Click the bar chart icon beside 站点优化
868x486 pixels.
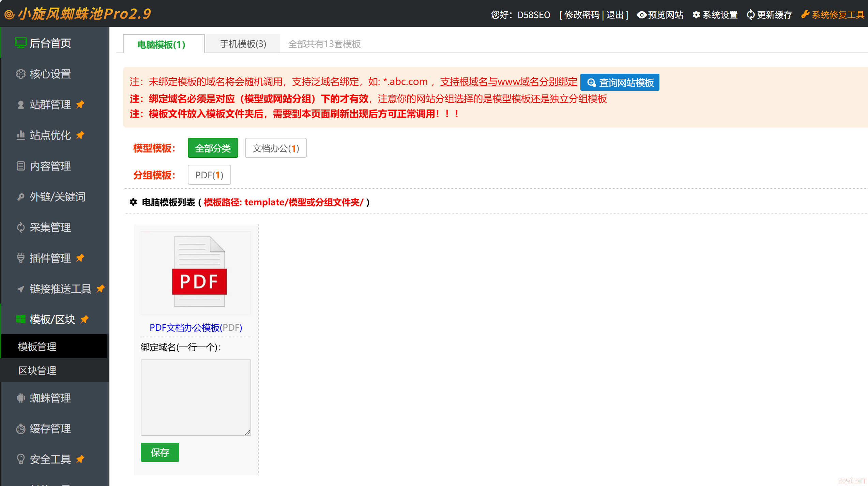point(21,135)
